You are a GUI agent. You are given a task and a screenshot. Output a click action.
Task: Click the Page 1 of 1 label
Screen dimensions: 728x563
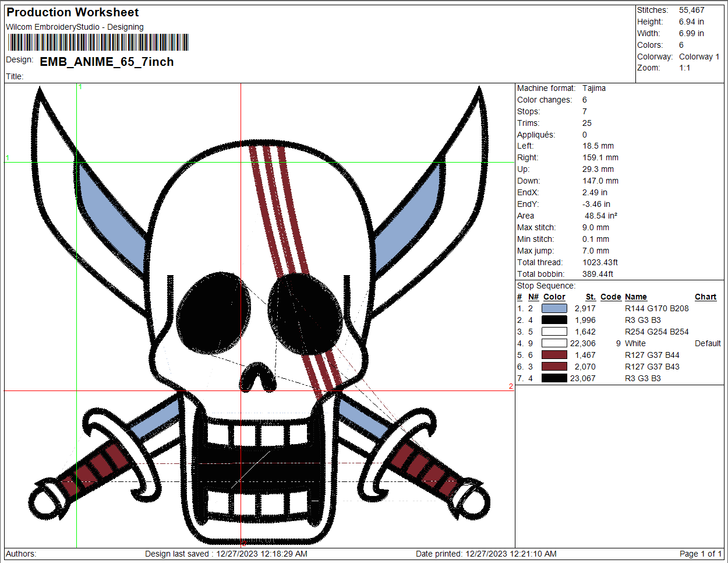click(x=700, y=554)
